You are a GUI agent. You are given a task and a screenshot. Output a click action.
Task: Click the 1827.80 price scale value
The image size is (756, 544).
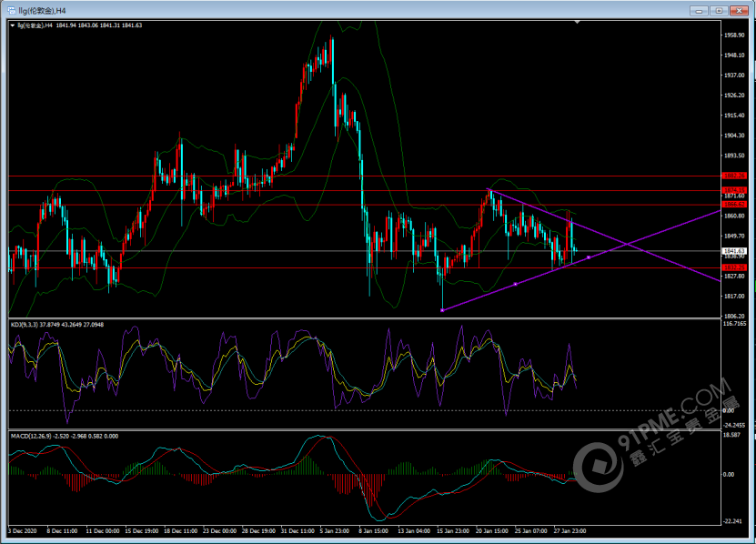click(734, 277)
